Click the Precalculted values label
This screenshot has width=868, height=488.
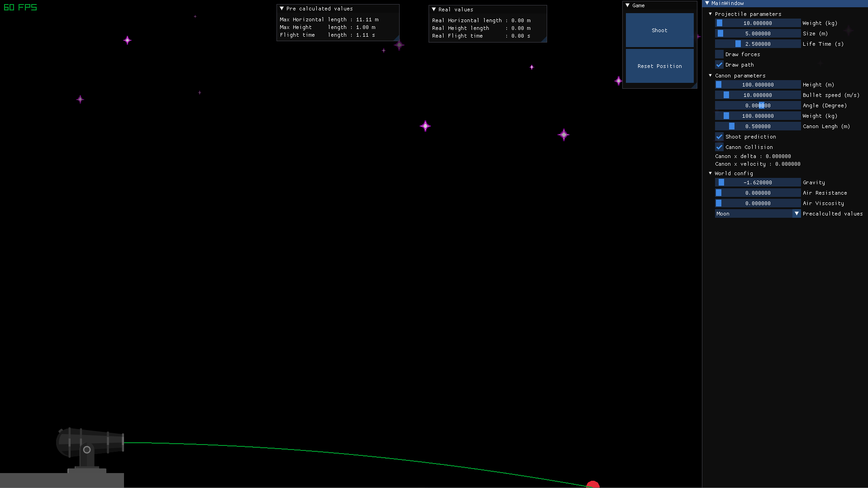833,214
